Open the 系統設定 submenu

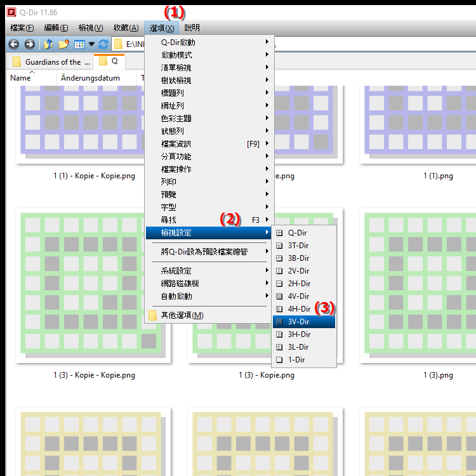coord(209,271)
